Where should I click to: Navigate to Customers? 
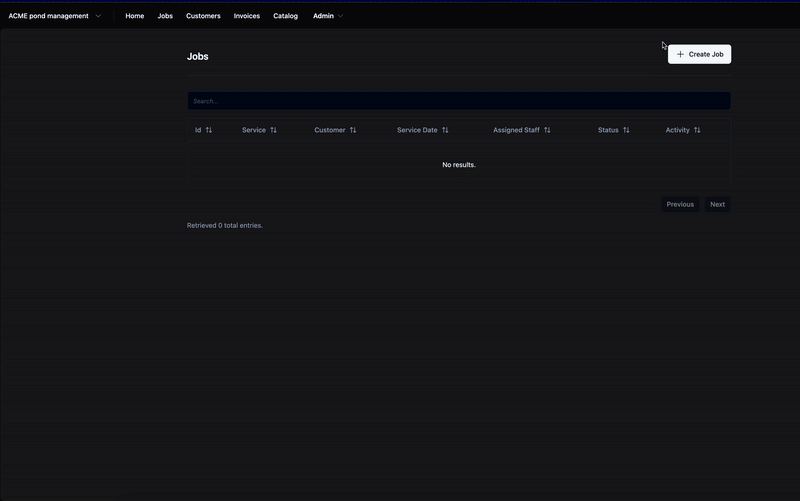pyautogui.click(x=203, y=16)
